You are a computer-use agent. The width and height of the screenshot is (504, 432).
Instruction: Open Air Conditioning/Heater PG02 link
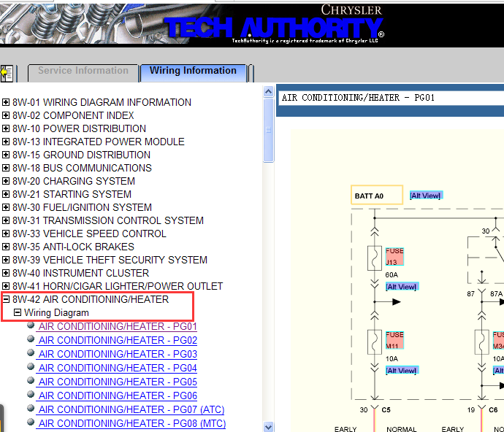tap(118, 340)
